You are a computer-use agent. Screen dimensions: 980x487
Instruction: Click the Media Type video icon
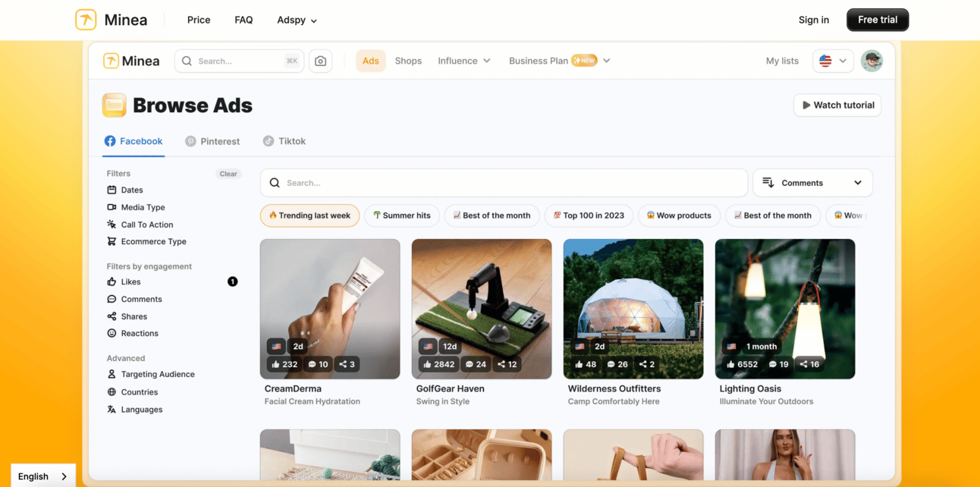[112, 207]
